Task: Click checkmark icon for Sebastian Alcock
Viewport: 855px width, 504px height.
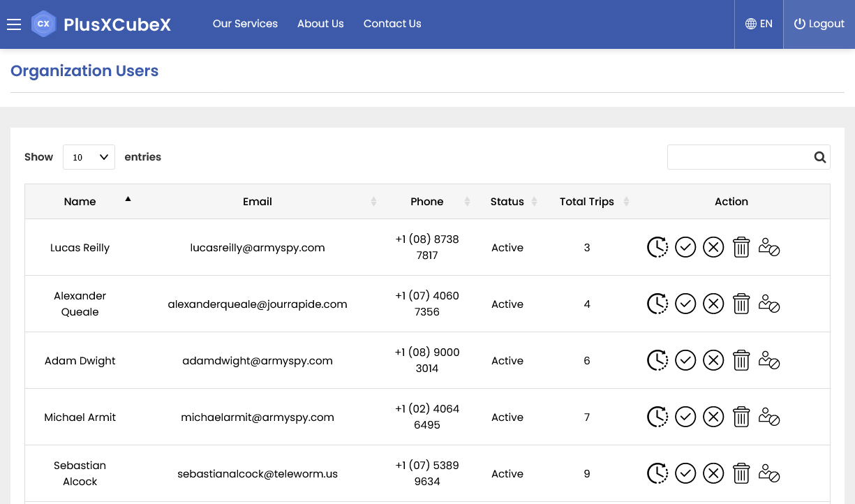Action: point(685,473)
